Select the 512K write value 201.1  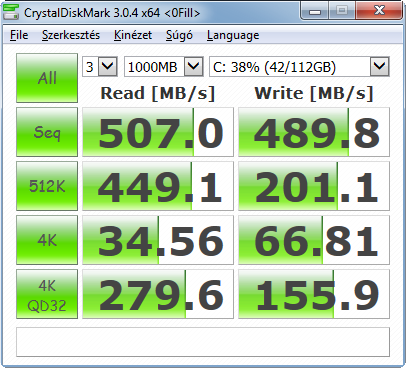click(314, 186)
